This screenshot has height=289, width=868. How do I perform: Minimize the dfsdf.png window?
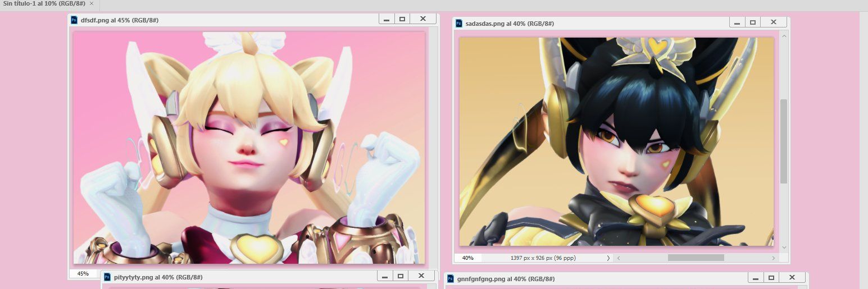point(387,19)
